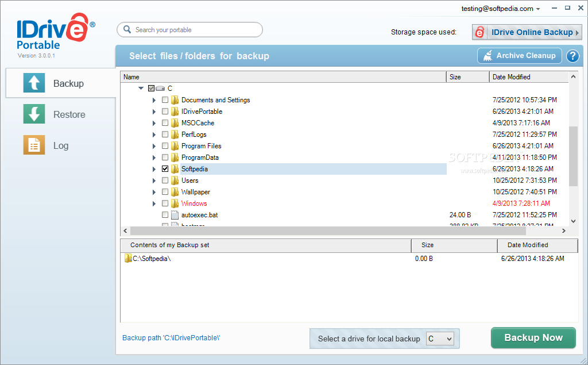Expand the MSOCache folder
Image resolution: width=588 pixels, height=365 pixels.
coord(154,123)
